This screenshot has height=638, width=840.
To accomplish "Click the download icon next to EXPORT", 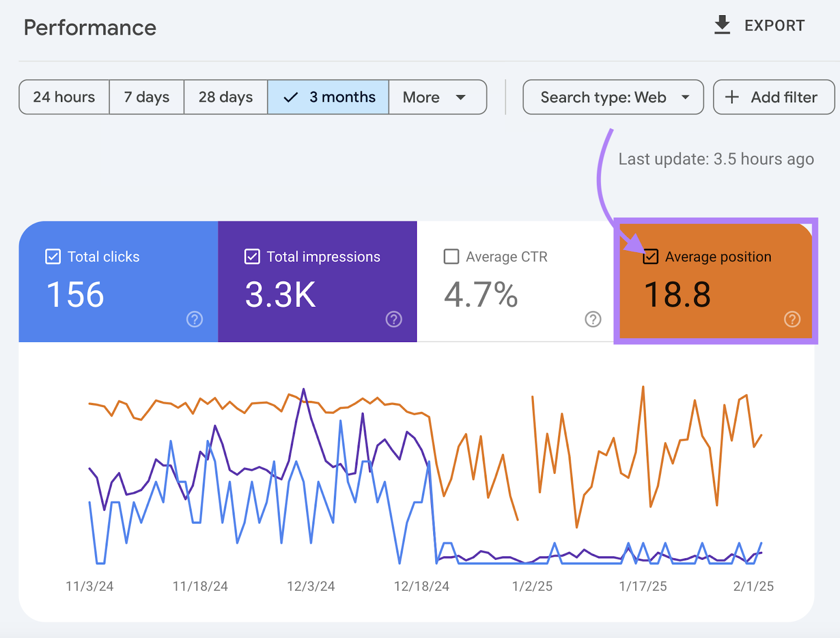I will point(722,25).
